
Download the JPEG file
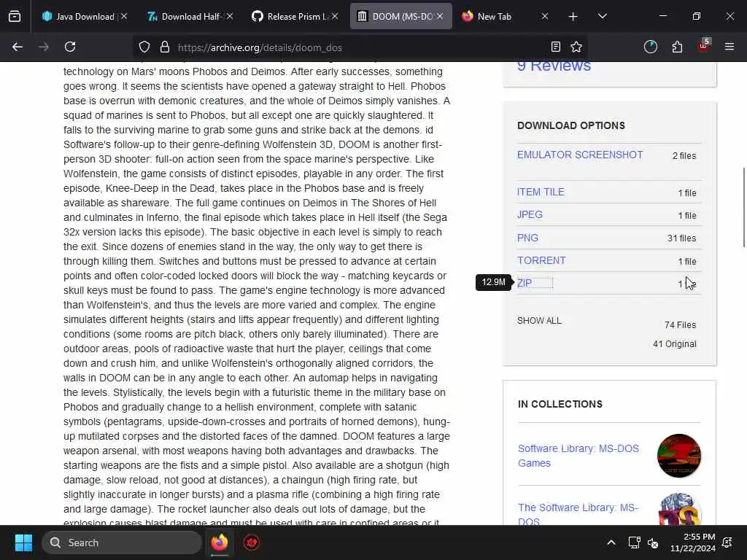tap(530, 214)
